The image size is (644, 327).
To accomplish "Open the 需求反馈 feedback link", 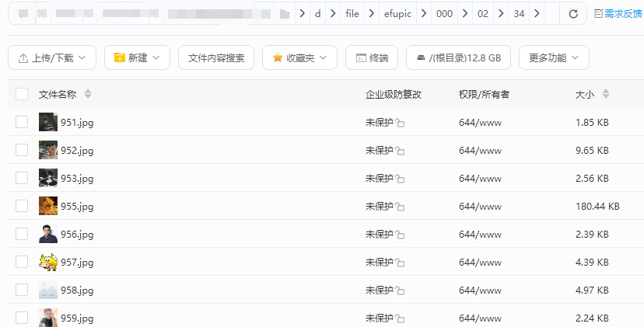I will pyautogui.click(x=618, y=14).
